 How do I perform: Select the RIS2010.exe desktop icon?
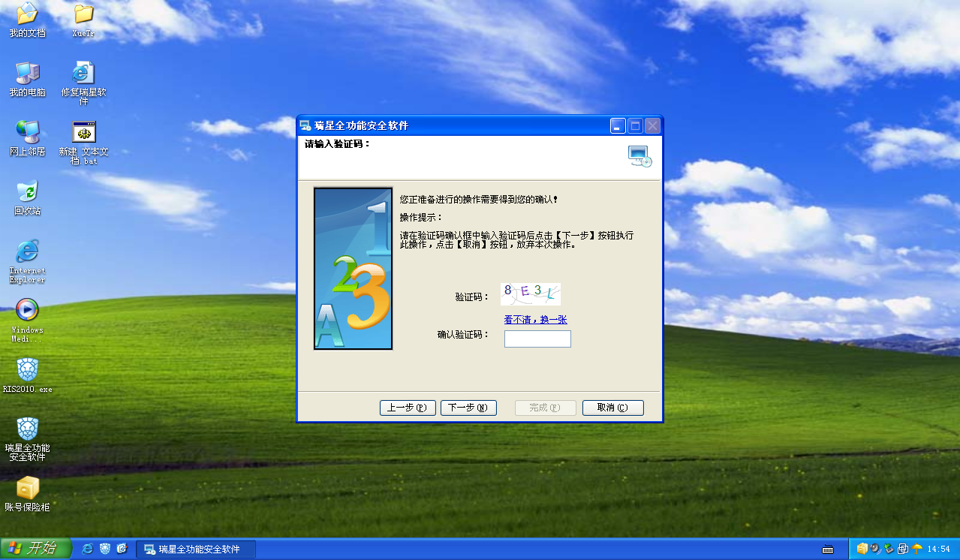point(27,375)
